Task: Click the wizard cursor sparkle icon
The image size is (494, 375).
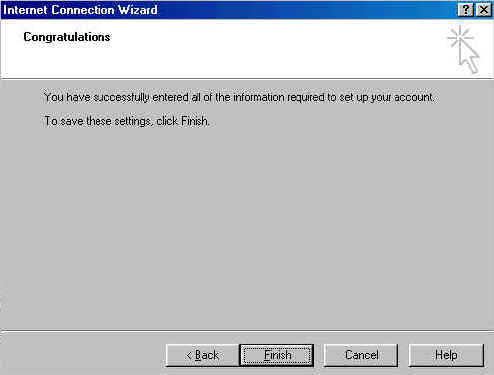Action: tap(464, 49)
